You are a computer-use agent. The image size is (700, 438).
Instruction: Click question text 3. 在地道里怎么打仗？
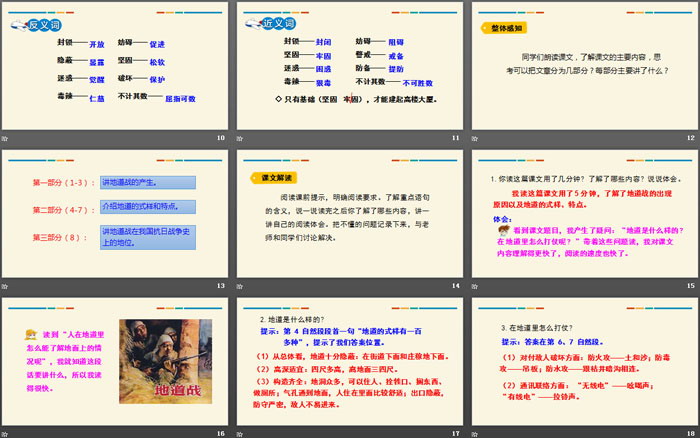pos(537,328)
